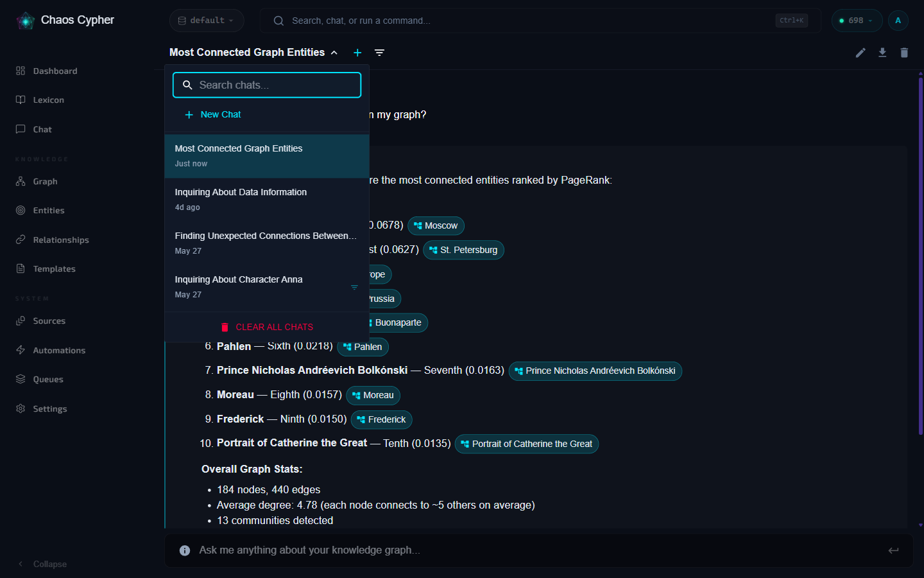Open the default database dropdown
The width and height of the screenshot is (924, 578).
click(207, 21)
